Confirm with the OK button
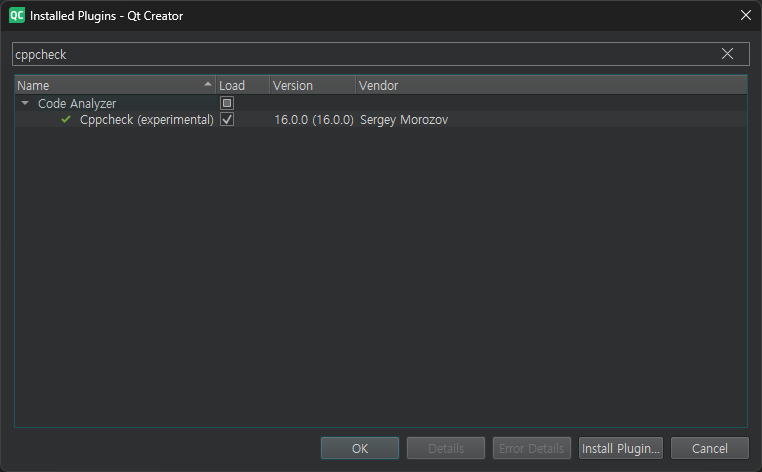This screenshot has height=472, width=762. coord(360,448)
